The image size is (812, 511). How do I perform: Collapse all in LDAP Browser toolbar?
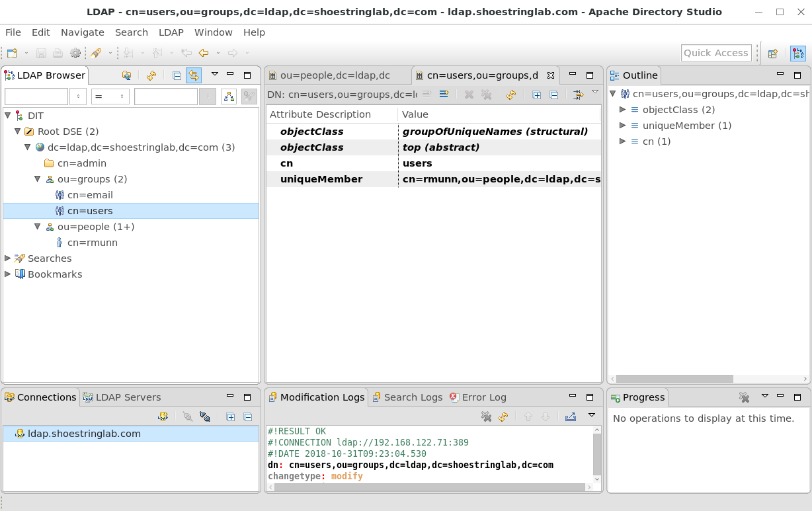(x=177, y=75)
